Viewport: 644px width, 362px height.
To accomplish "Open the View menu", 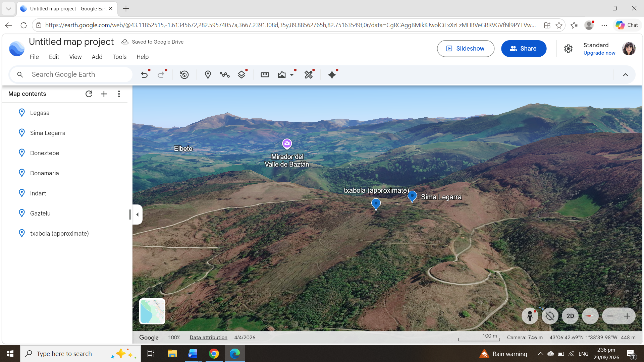I will click(75, 57).
